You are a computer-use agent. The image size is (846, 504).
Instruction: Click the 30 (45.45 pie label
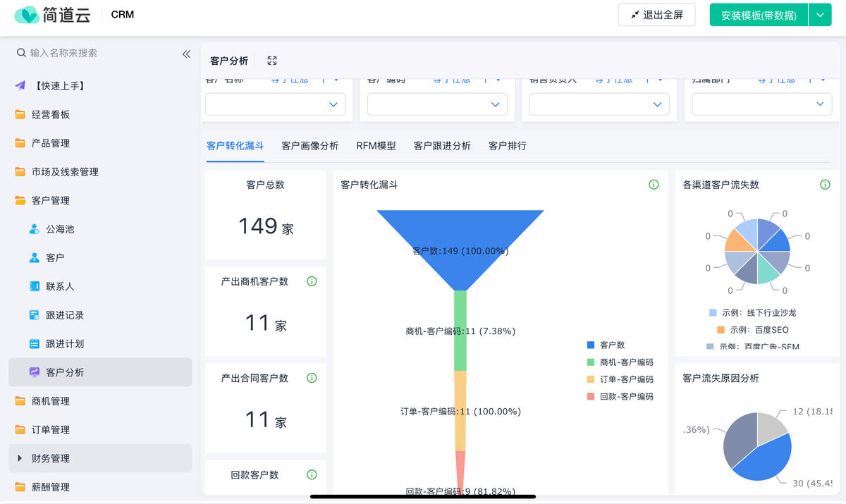pos(813,484)
